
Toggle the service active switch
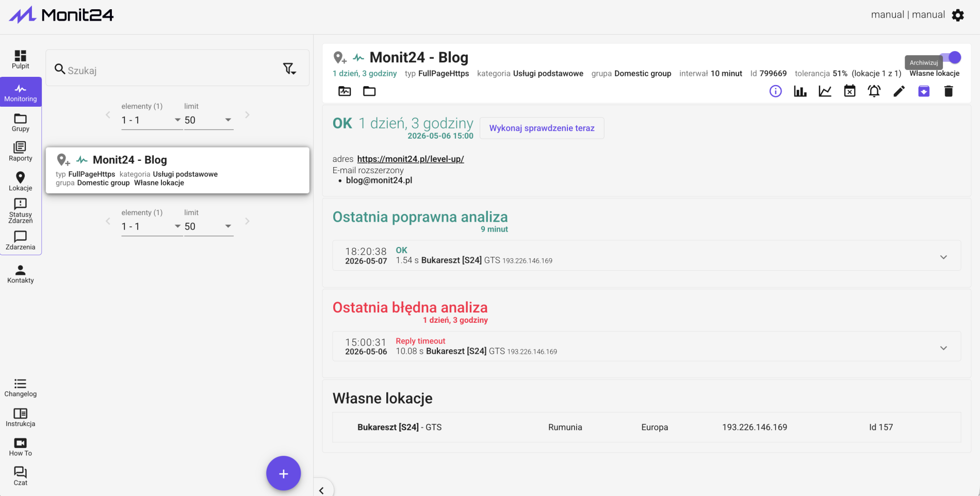pos(950,57)
